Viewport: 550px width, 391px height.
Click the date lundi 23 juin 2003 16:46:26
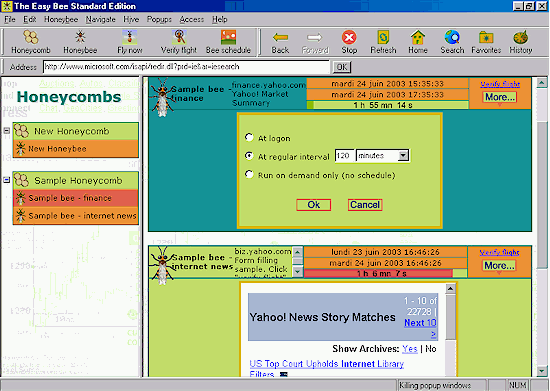(385, 252)
